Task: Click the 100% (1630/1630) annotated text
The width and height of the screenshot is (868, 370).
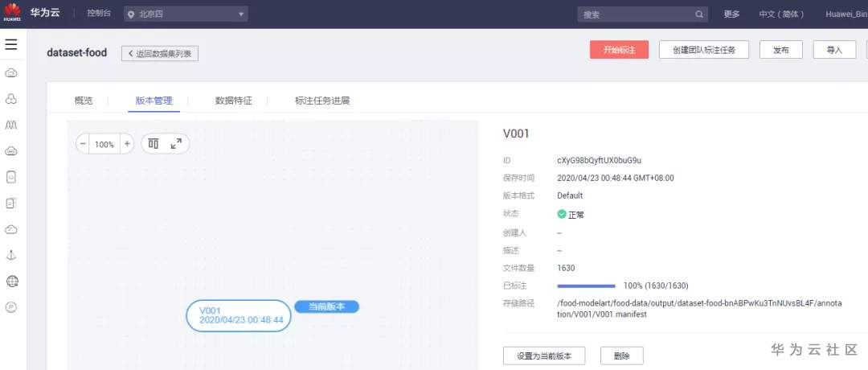Action: tap(656, 286)
